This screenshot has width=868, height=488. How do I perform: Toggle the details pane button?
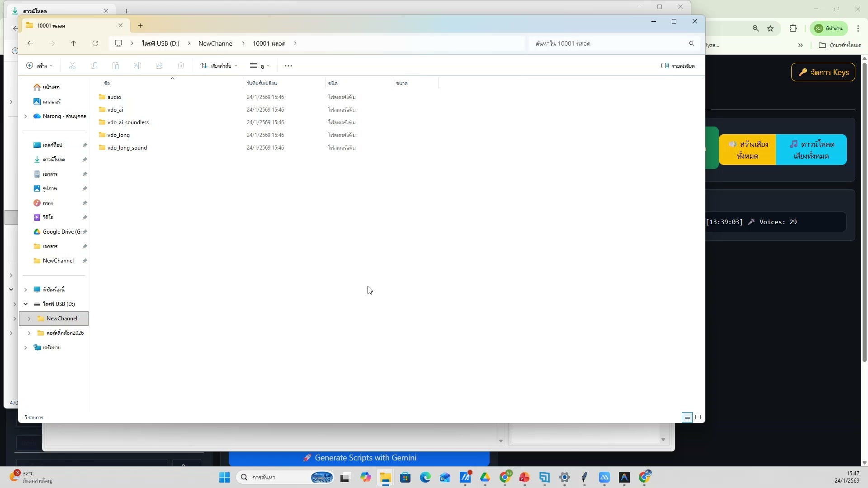coord(678,66)
